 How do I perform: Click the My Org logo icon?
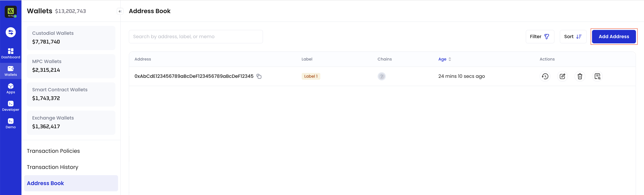(x=11, y=12)
